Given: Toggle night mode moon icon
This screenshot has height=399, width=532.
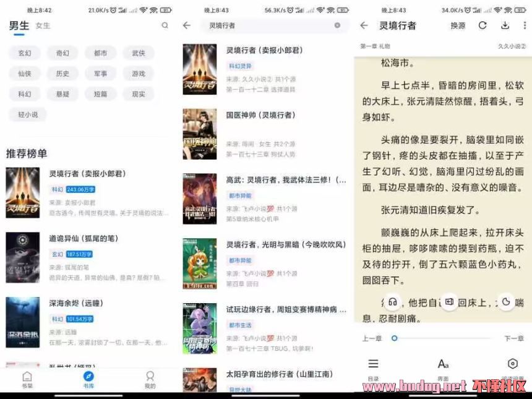Looking at the screenshot, I should coord(506,302).
